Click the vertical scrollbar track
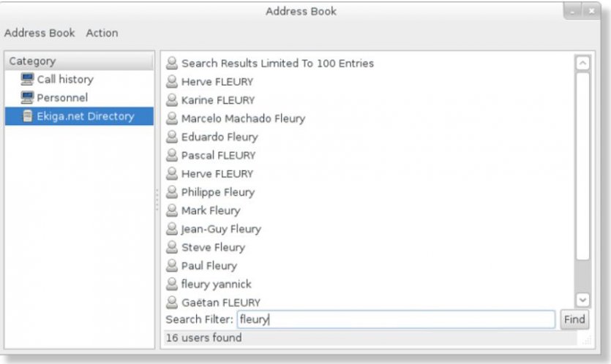The image size is (611, 364). 582,276
